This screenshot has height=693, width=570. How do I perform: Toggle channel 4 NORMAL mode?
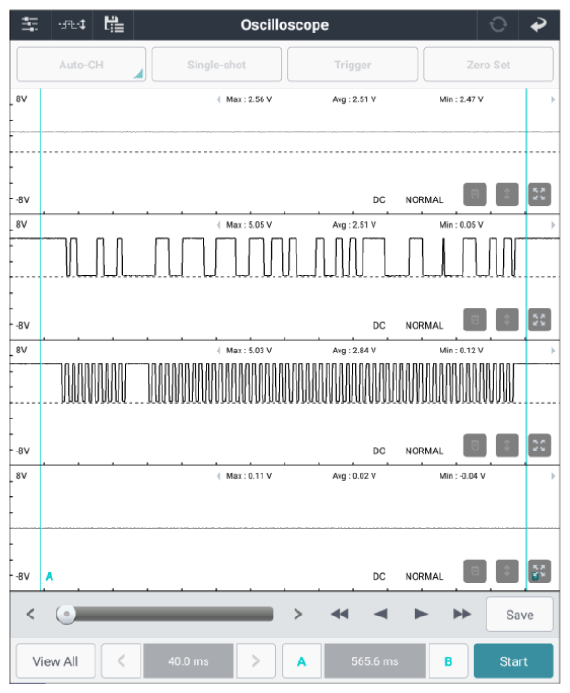(x=424, y=576)
